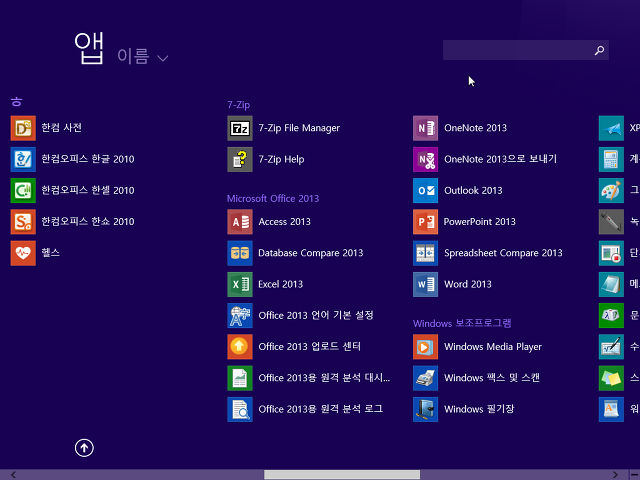The width and height of the screenshot is (640, 480).
Task: Click the Spreadsheet Compare 2013 label
Action: 503,253
